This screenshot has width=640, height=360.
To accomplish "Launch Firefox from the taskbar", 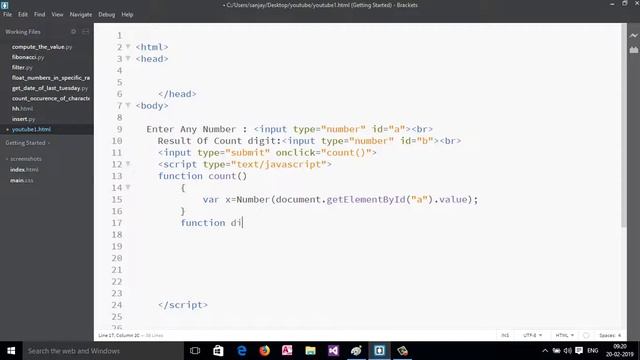I will coord(264,351).
